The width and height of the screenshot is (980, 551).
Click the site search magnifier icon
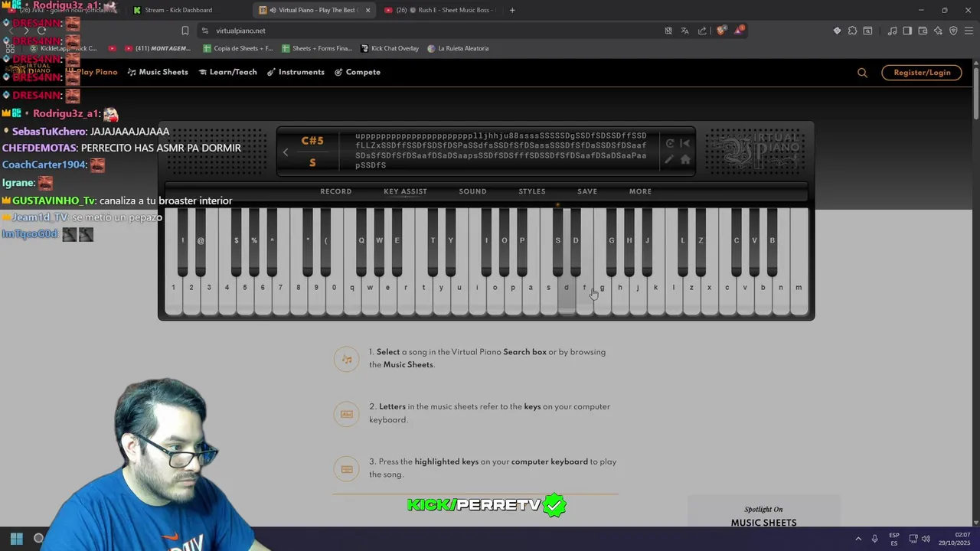[862, 73]
